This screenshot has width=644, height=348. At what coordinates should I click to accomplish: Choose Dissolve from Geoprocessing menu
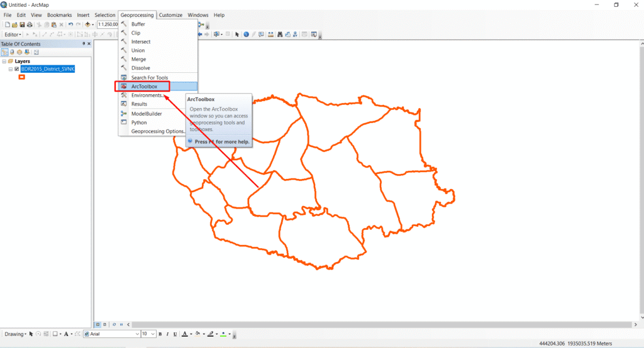158,68
